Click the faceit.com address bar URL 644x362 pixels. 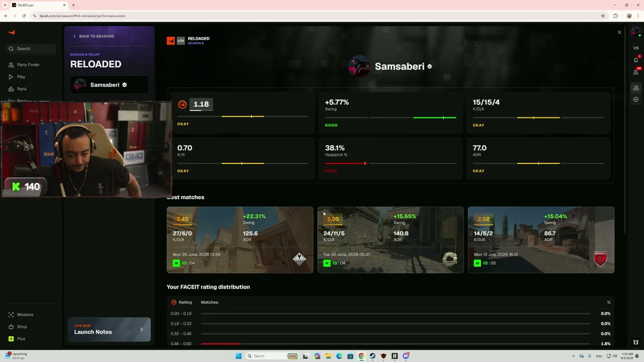point(82,16)
